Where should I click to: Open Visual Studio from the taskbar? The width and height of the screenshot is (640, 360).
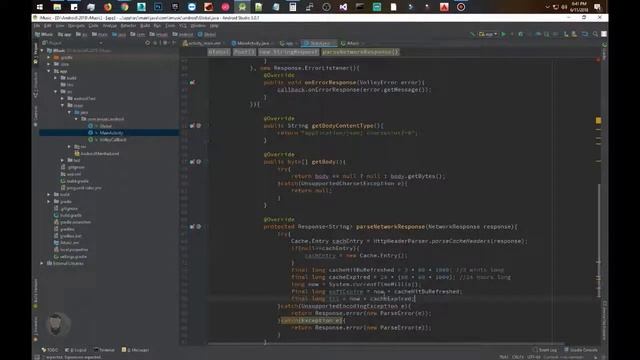pyautogui.click(x=343, y=7)
